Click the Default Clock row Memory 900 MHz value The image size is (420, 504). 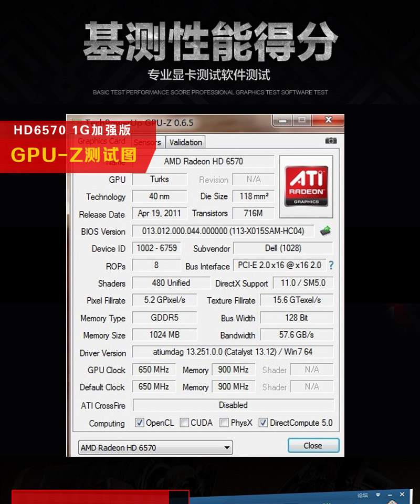[234, 386]
